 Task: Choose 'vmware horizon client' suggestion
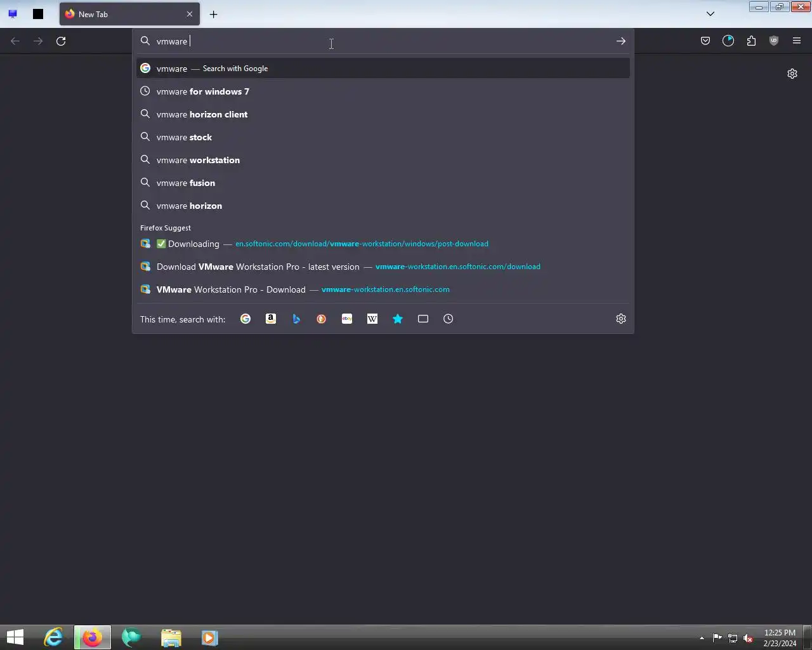pos(383,114)
